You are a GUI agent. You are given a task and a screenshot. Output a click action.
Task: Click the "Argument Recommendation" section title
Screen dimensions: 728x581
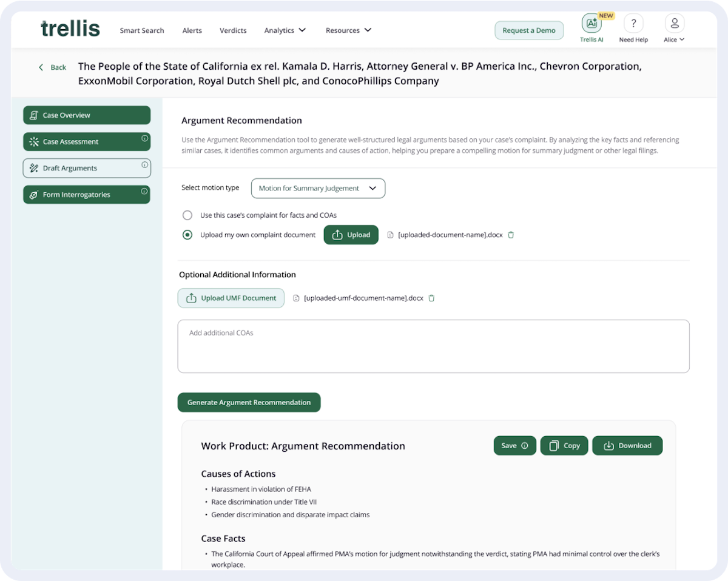click(241, 120)
